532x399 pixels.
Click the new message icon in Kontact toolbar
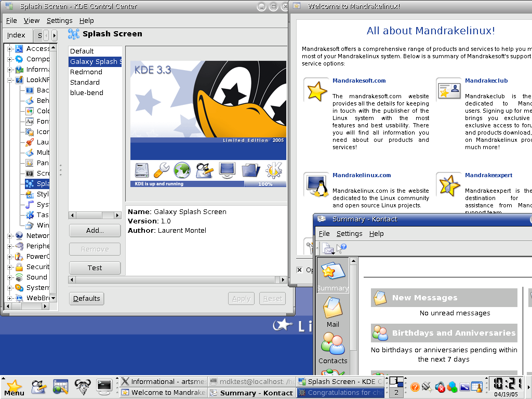coord(328,248)
